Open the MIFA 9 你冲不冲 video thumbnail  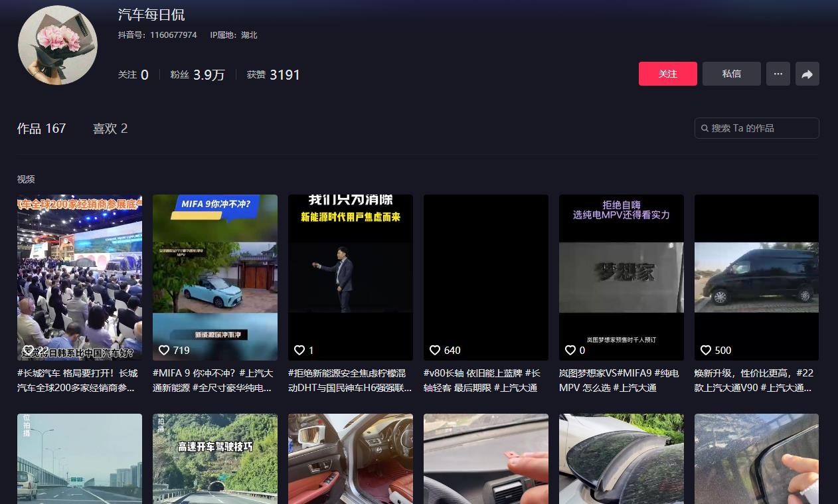click(215, 278)
